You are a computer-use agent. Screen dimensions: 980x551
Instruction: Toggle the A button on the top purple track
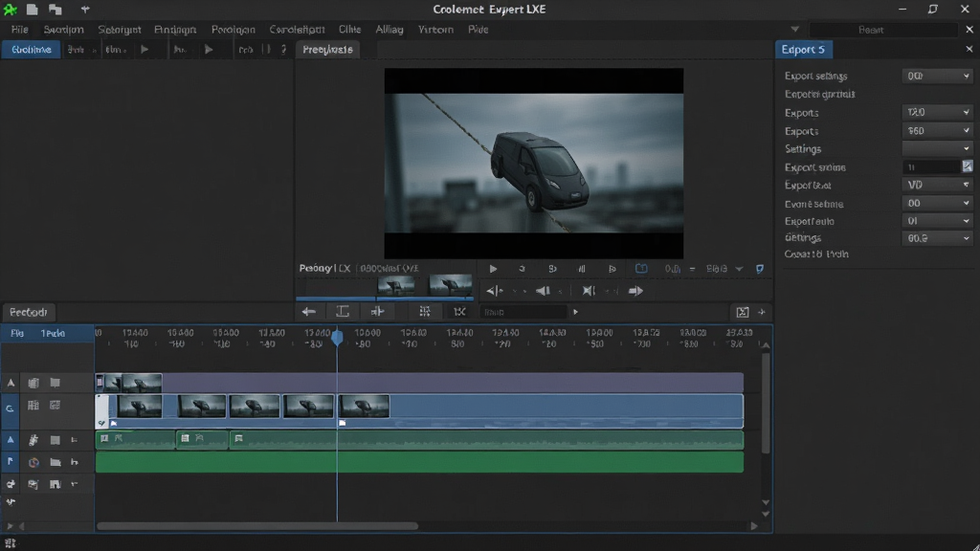11,383
